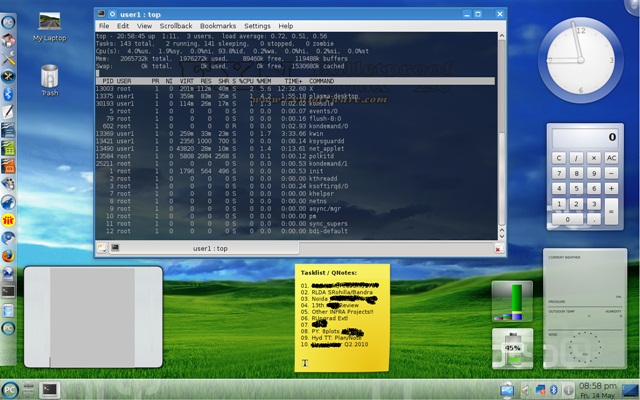Launch the yellow round chat icon
Viewport: 640px width, 400px height.
pos(8,220)
